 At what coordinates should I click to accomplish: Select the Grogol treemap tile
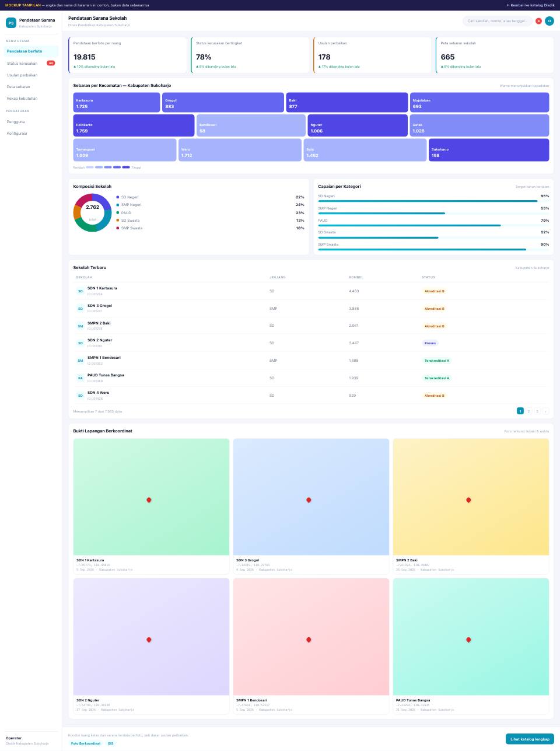[x=223, y=103]
